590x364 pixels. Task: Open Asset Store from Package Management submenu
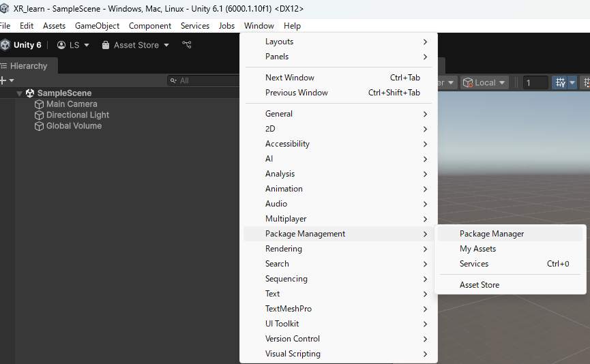pos(510,285)
